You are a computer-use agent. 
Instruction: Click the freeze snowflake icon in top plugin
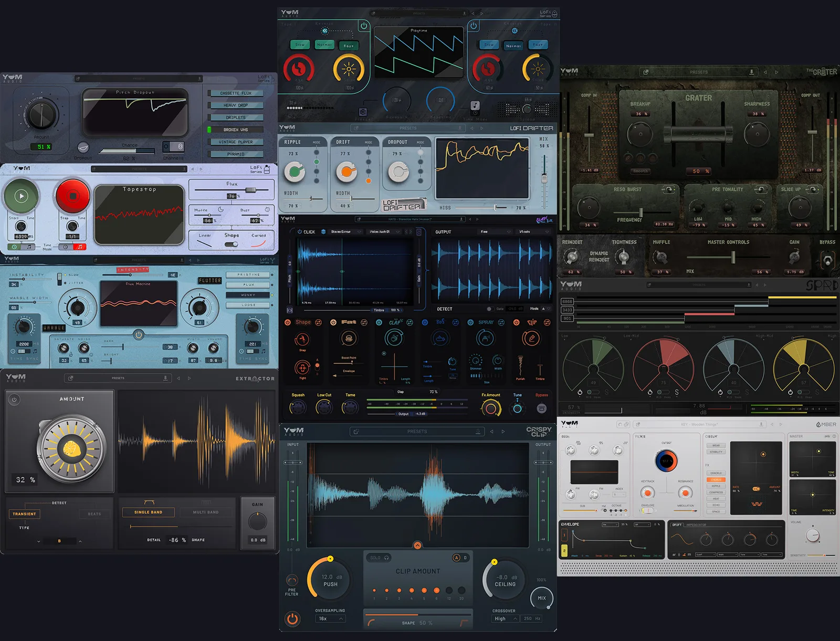[x=363, y=112]
